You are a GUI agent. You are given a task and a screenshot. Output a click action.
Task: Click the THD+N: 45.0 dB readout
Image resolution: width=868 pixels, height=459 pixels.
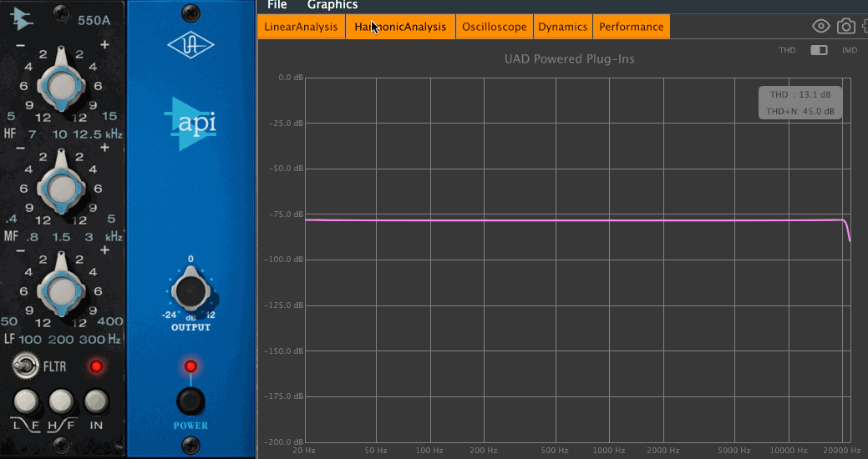point(799,111)
